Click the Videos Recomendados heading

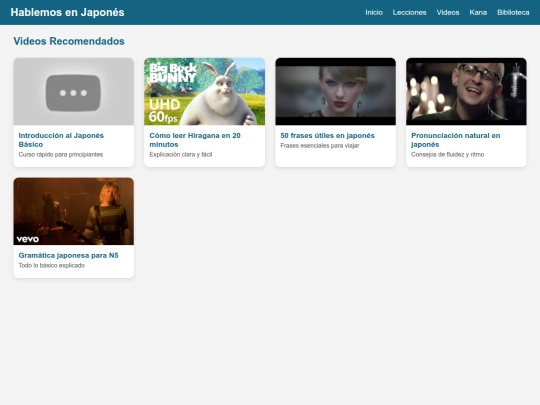click(69, 41)
